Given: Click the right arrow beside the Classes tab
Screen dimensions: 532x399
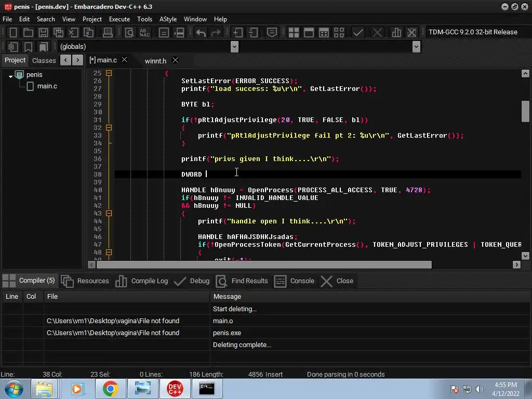Looking at the screenshot, I should point(78,60).
